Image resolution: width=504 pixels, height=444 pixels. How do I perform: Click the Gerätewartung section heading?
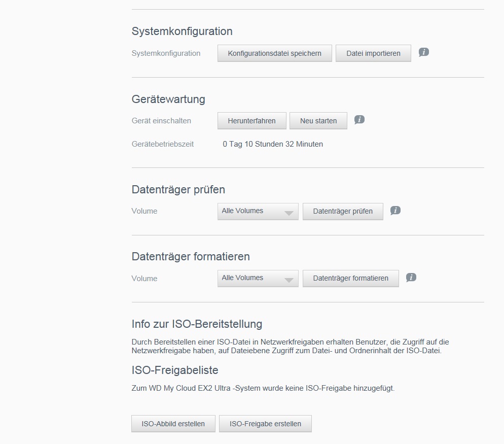click(x=168, y=99)
